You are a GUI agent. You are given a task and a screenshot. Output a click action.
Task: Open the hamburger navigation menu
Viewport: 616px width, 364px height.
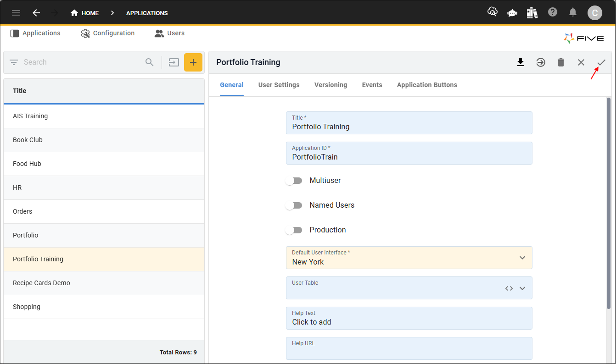tap(16, 13)
